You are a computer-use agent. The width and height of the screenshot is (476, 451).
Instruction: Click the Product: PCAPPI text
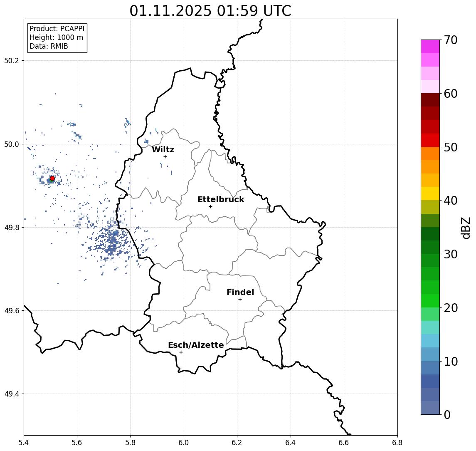tap(57, 29)
